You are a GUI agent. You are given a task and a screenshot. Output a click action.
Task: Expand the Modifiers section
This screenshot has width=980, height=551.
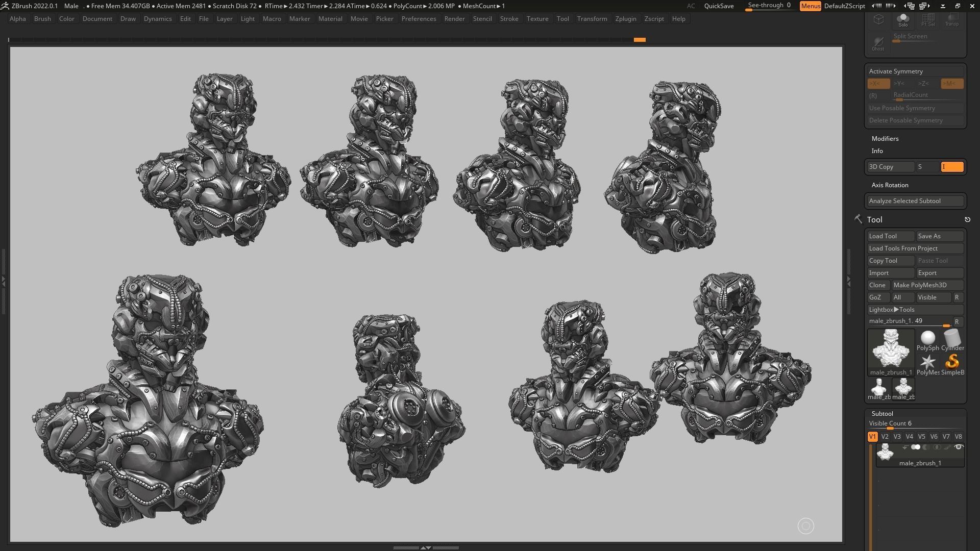click(x=885, y=139)
